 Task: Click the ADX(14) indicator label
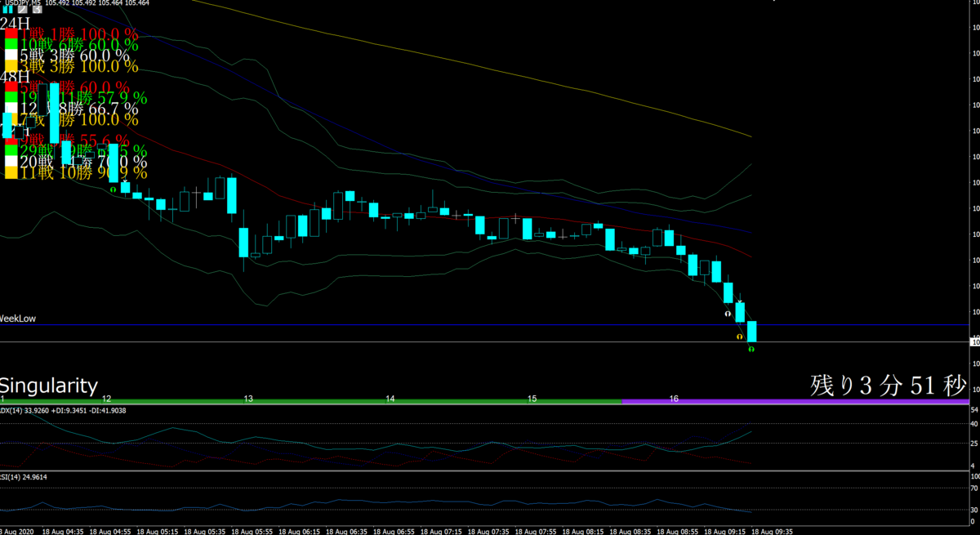click(x=12, y=411)
